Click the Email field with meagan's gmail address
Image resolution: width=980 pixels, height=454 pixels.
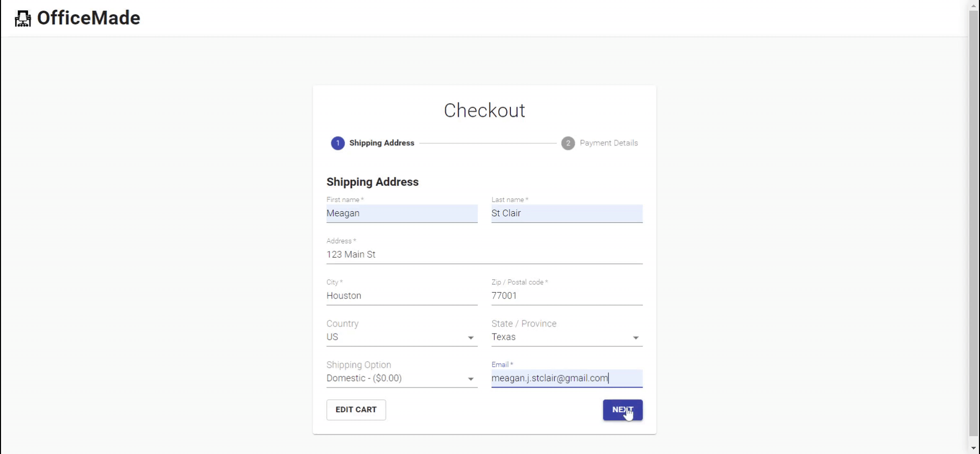(567, 379)
